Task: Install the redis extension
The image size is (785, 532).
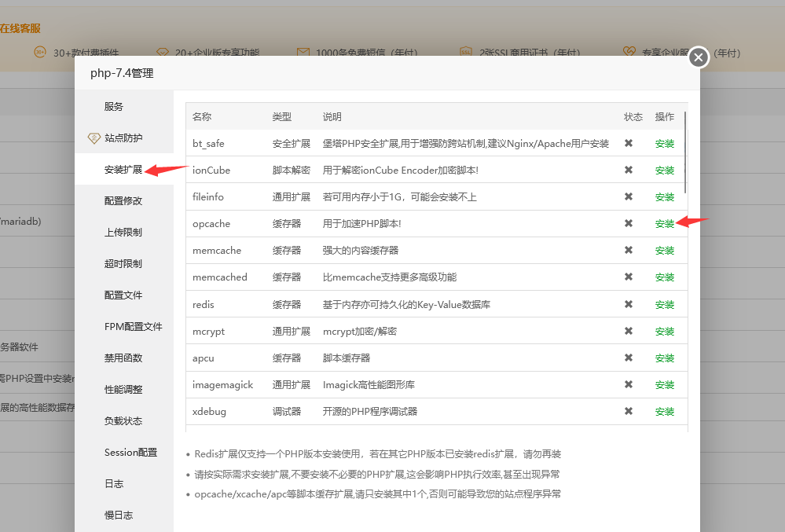Action: 664,305
